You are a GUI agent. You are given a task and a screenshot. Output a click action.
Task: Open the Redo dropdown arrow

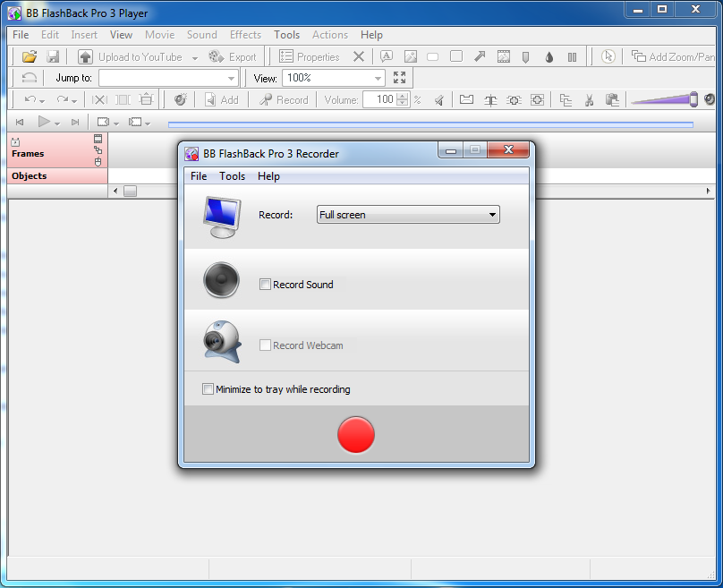coord(74,100)
